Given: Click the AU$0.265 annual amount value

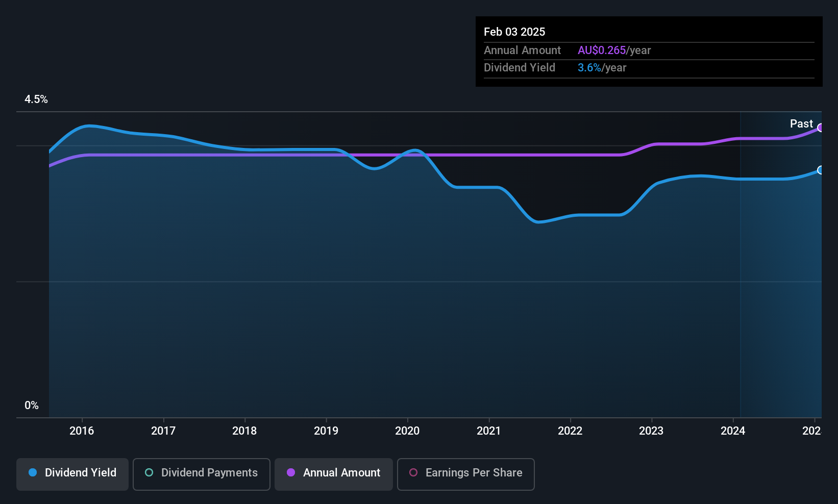Looking at the screenshot, I should [602, 51].
